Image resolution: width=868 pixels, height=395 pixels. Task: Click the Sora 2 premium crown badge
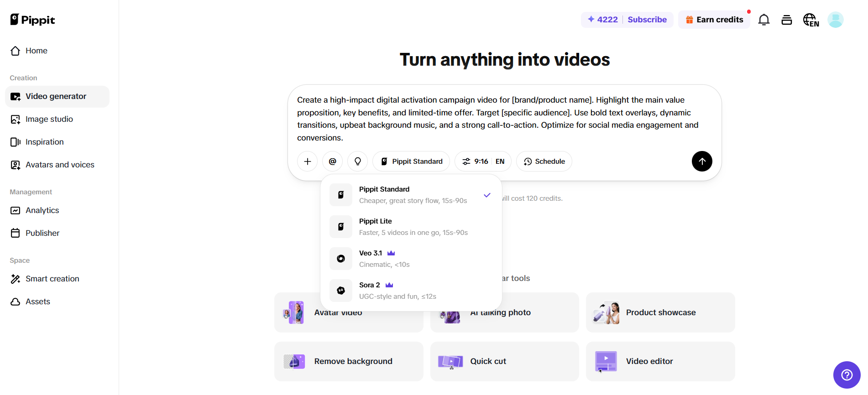[x=389, y=285]
